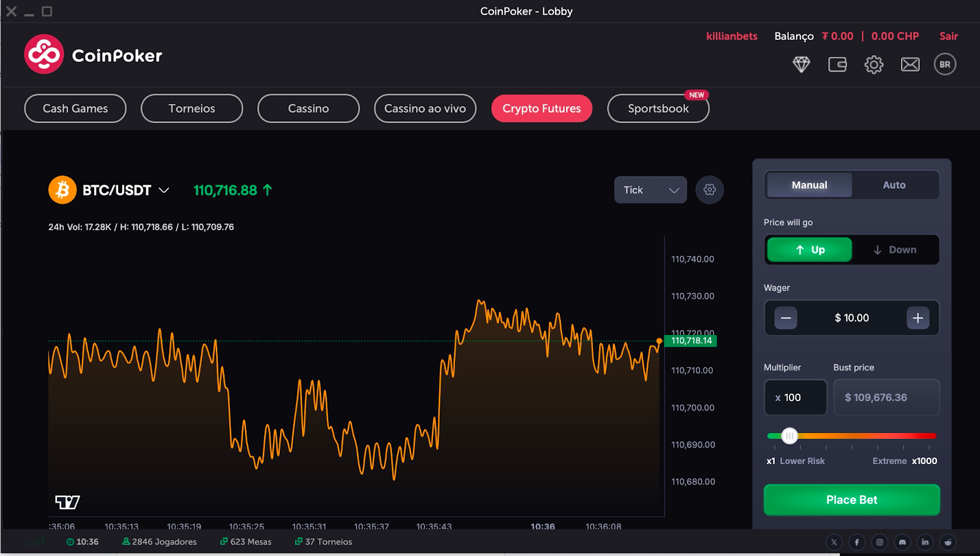Click the 110,718.14 price label on axis
Image resolution: width=980 pixels, height=556 pixels.
(x=691, y=341)
